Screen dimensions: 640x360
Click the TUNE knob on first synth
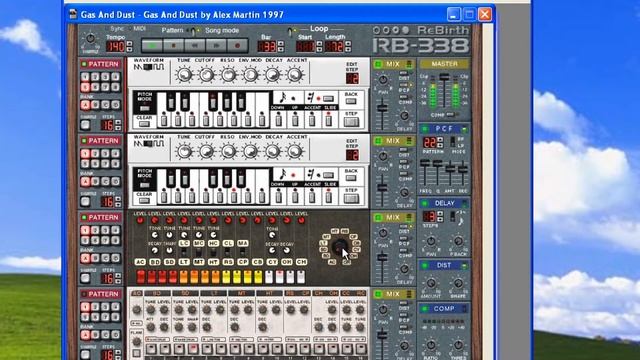coord(184,75)
